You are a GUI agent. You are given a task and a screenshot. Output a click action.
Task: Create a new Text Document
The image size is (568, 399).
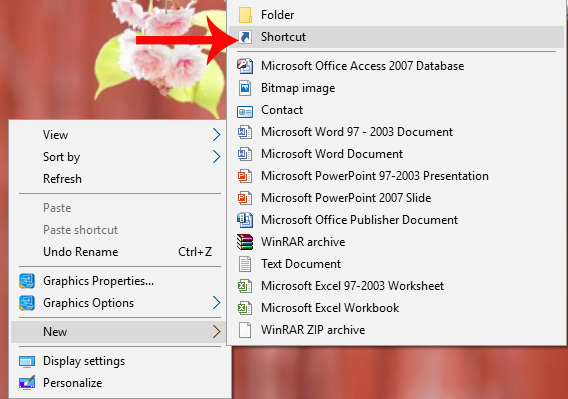pyautogui.click(x=396, y=264)
